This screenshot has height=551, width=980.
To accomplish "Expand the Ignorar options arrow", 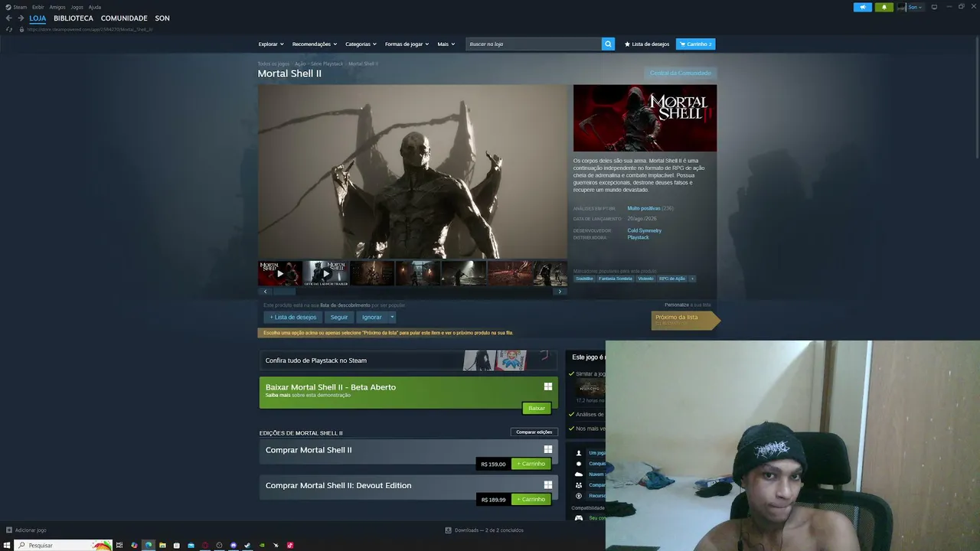I will tap(392, 317).
